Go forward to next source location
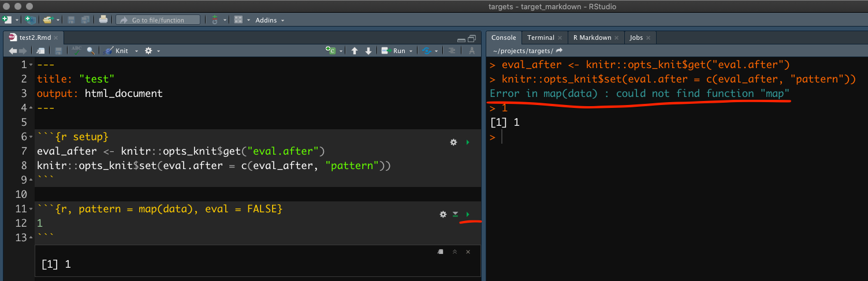The height and width of the screenshot is (281, 868). 23,51
